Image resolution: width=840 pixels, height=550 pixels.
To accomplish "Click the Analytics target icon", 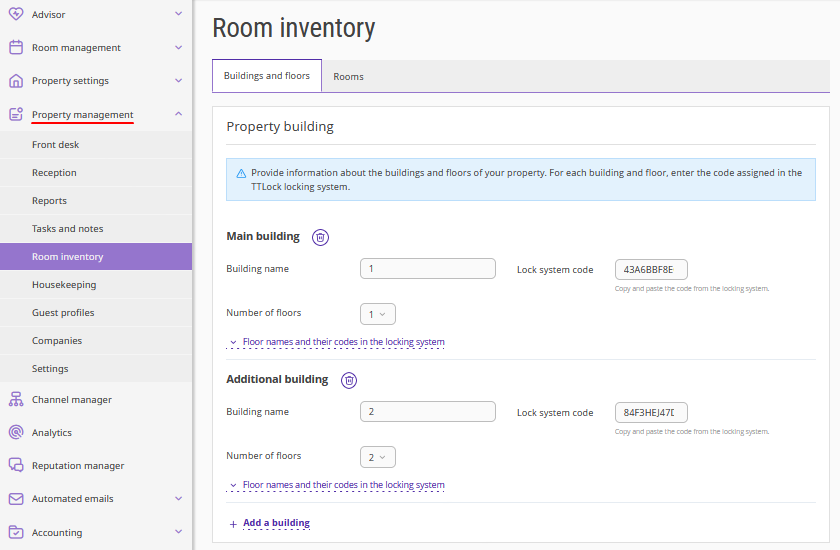I will 16,432.
